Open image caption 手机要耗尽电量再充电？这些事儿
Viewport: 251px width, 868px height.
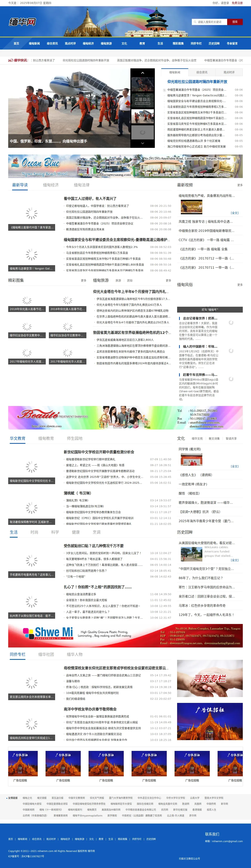click(x=31, y=575)
